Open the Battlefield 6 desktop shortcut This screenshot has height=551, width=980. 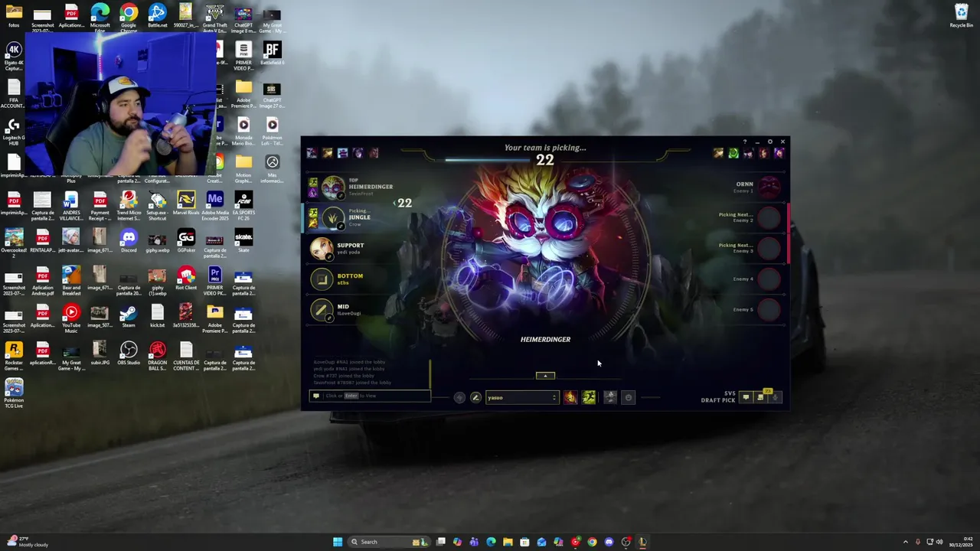coord(272,54)
